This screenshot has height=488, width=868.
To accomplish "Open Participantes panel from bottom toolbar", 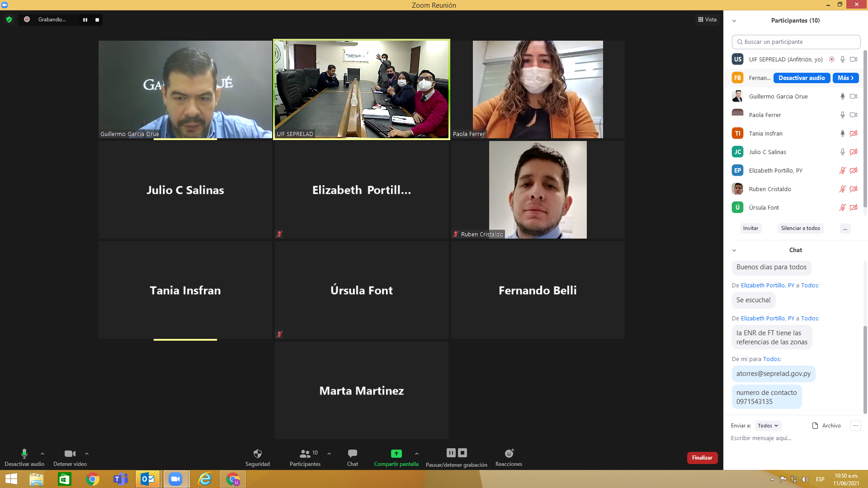I will [x=305, y=454].
